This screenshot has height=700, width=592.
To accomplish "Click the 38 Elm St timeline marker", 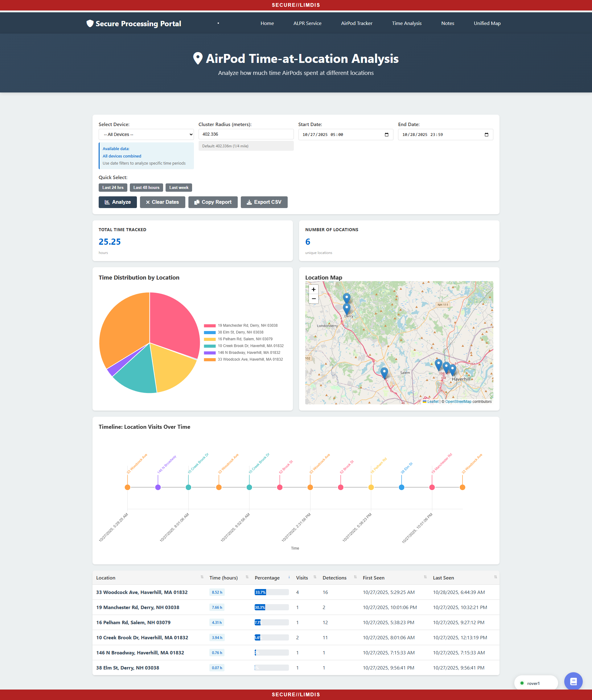I will tap(401, 487).
